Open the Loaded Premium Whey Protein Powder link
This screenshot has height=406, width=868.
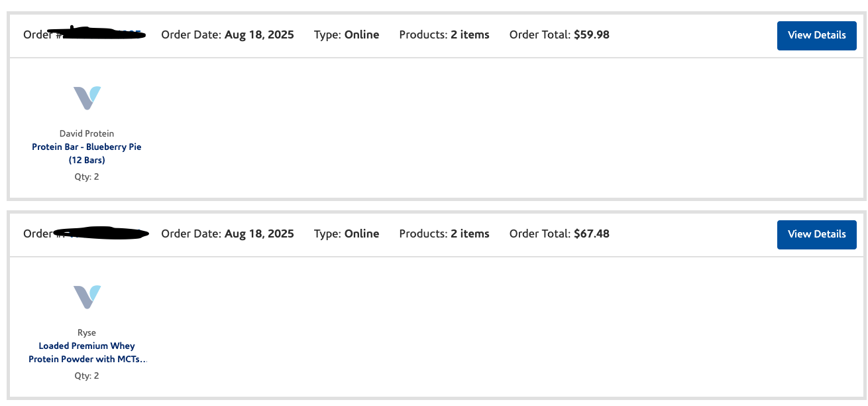coord(87,352)
